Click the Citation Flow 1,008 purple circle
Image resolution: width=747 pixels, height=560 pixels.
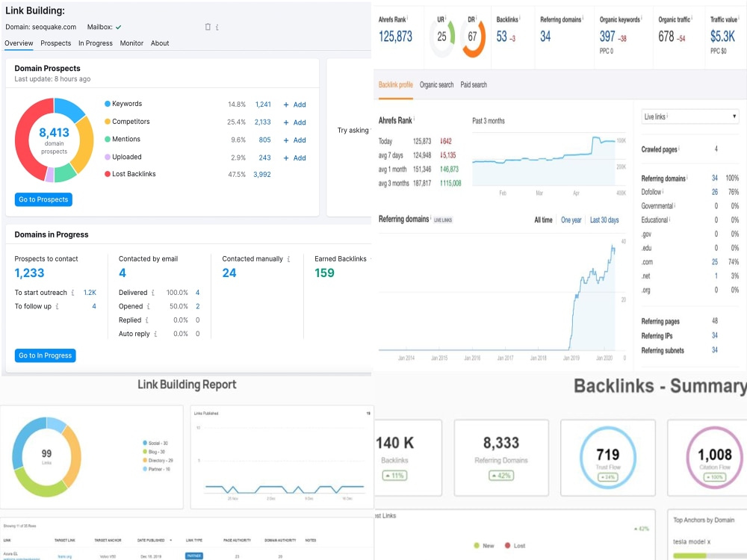(x=715, y=457)
